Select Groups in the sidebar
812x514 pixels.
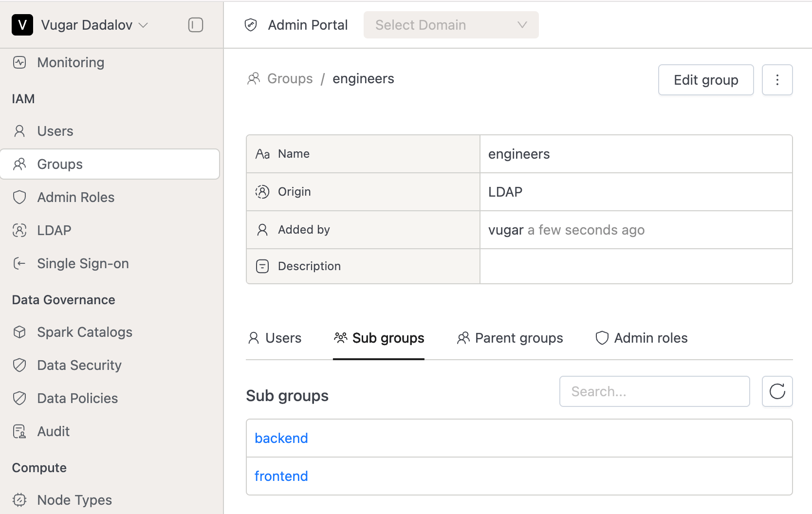pyautogui.click(x=110, y=164)
